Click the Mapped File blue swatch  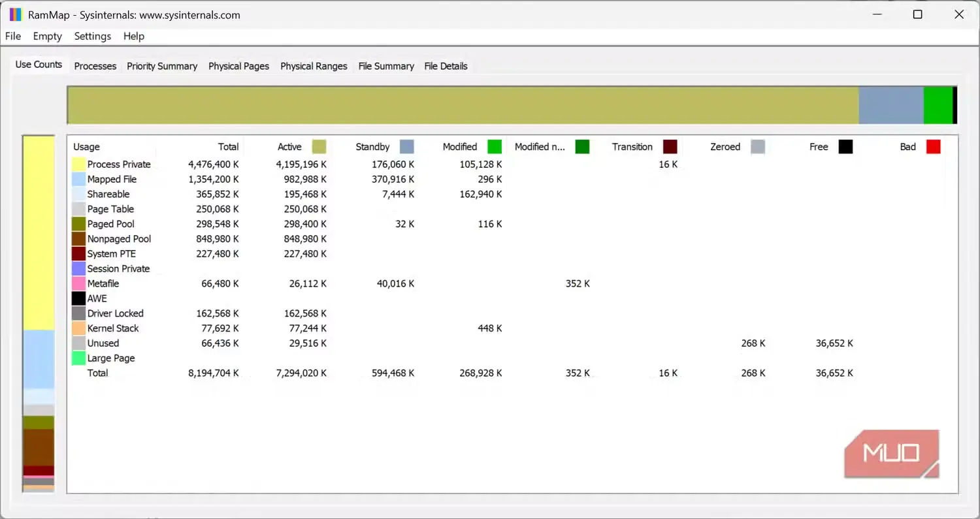pos(78,180)
